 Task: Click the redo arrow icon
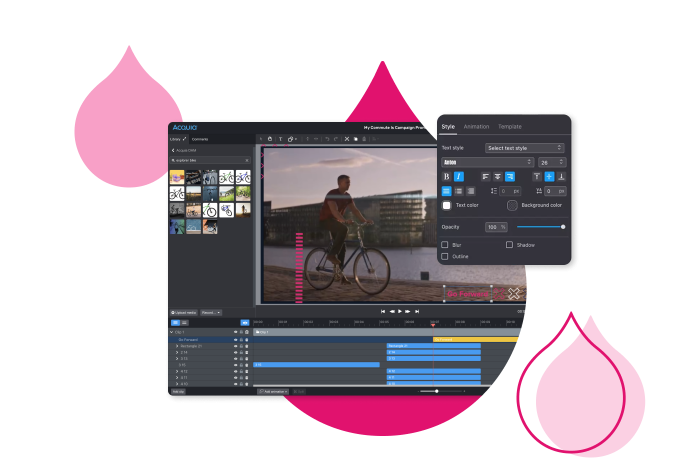(x=336, y=139)
